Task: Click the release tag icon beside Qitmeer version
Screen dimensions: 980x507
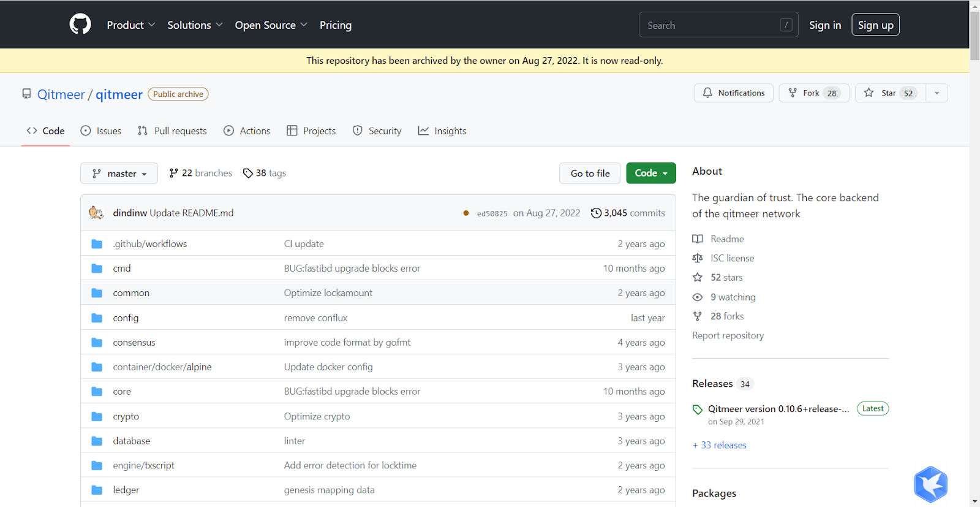Action: (698, 410)
